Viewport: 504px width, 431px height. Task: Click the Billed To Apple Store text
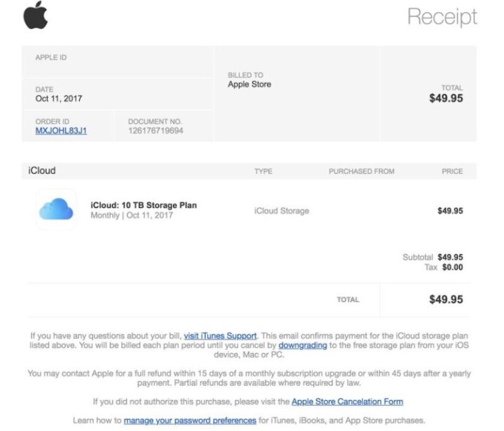tap(250, 85)
